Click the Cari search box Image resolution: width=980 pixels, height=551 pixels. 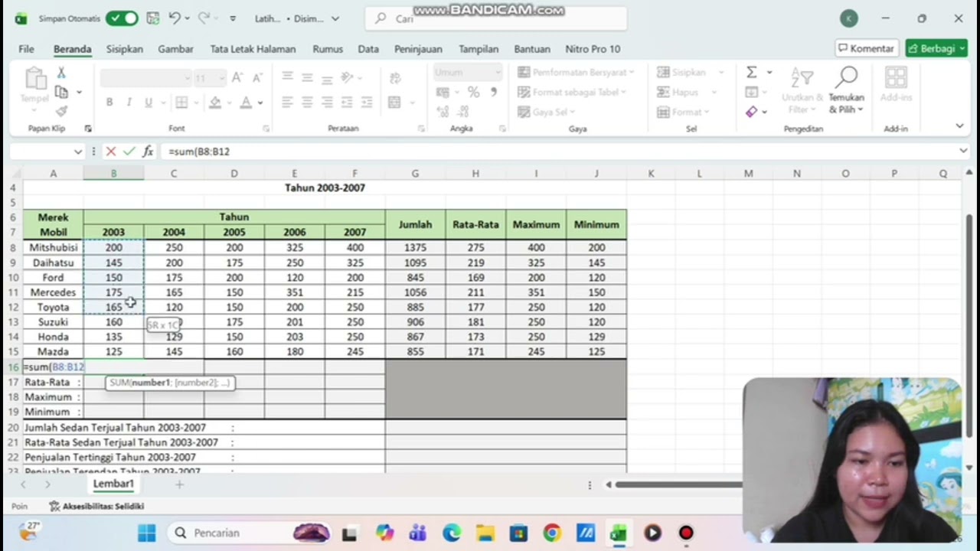point(496,19)
